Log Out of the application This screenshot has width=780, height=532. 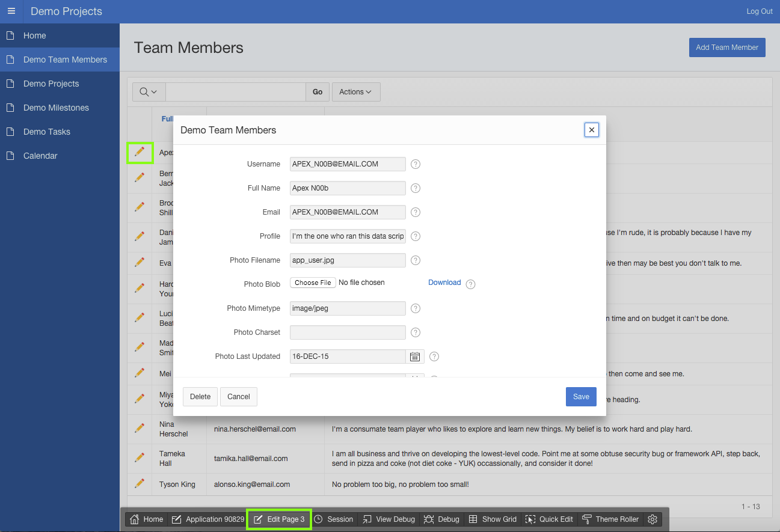[760, 11]
